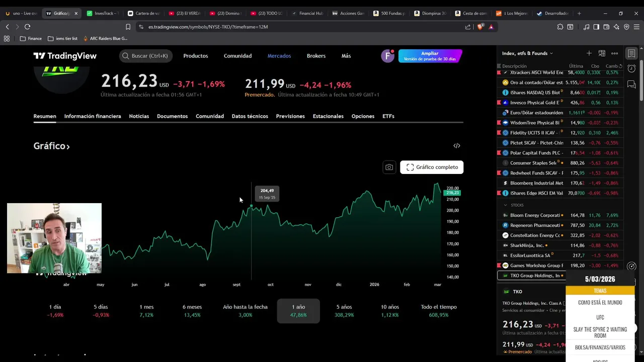
Task: Select the Datos técnicos tab
Action: point(250,116)
